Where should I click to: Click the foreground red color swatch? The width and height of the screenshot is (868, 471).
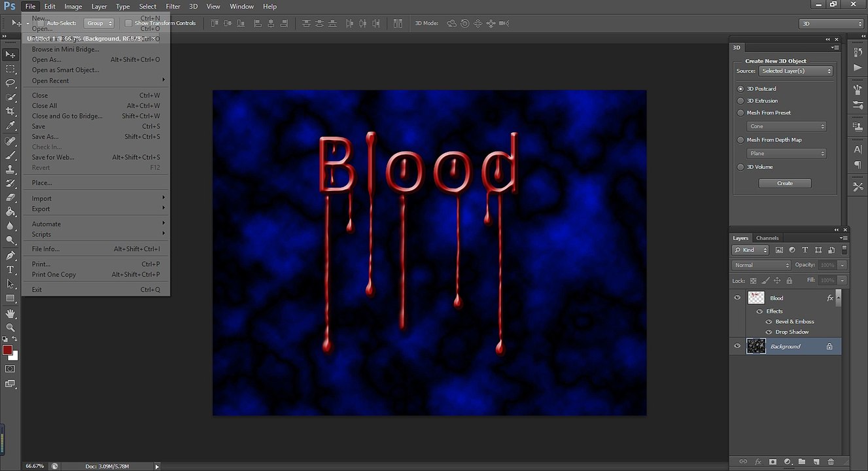pyautogui.click(x=7, y=350)
